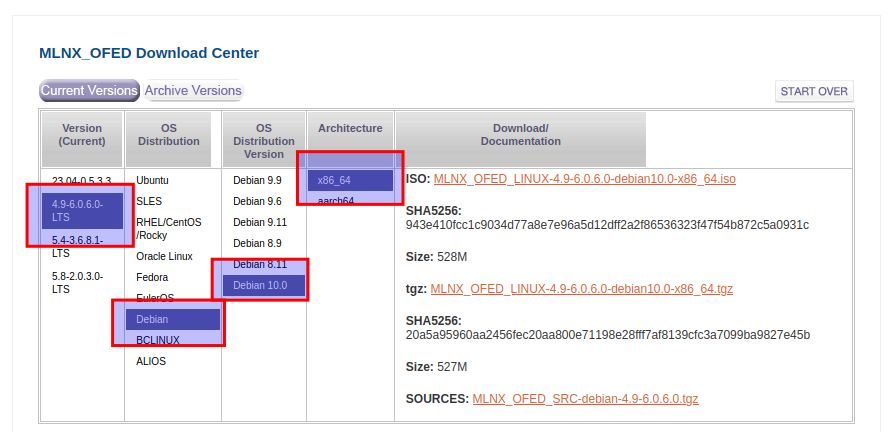
Task: Select Debian 9.9 distribution version
Action: point(257,180)
